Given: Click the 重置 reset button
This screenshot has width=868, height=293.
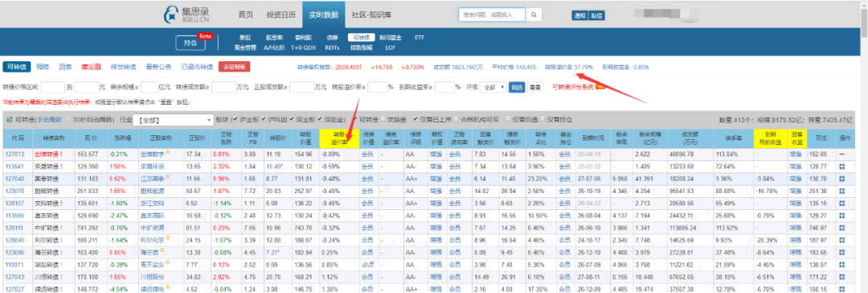Looking at the screenshot, I should point(534,87).
